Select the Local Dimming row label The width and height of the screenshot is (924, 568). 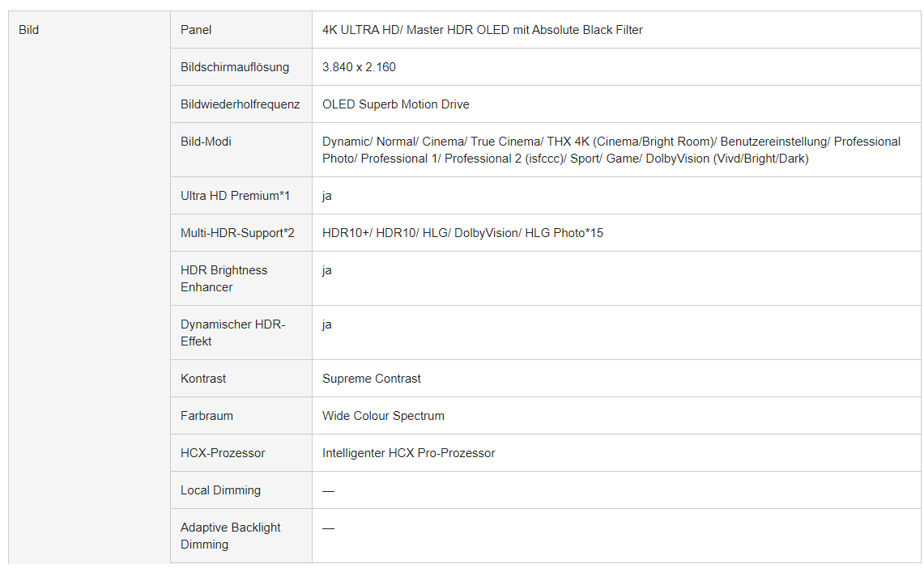(220, 490)
